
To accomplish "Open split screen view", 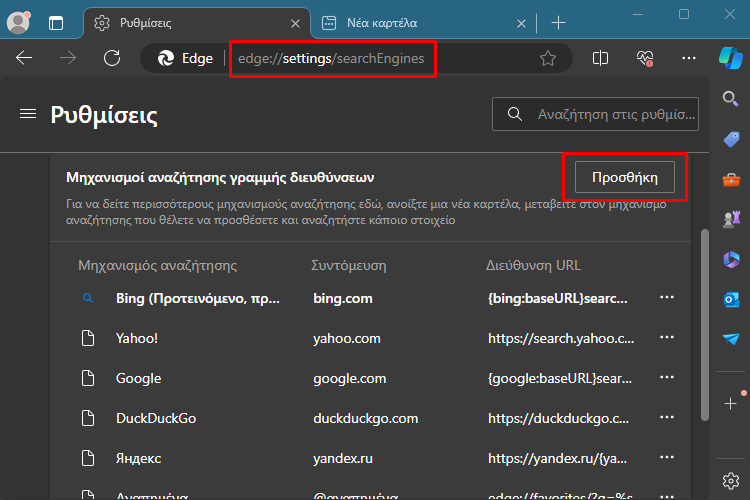I will (600, 58).
